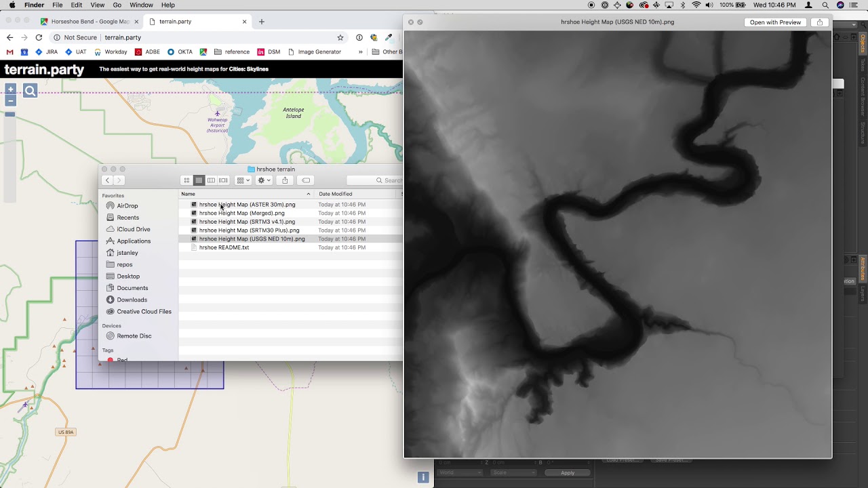
Task: Click Open with Preview button
Action: 775,22
